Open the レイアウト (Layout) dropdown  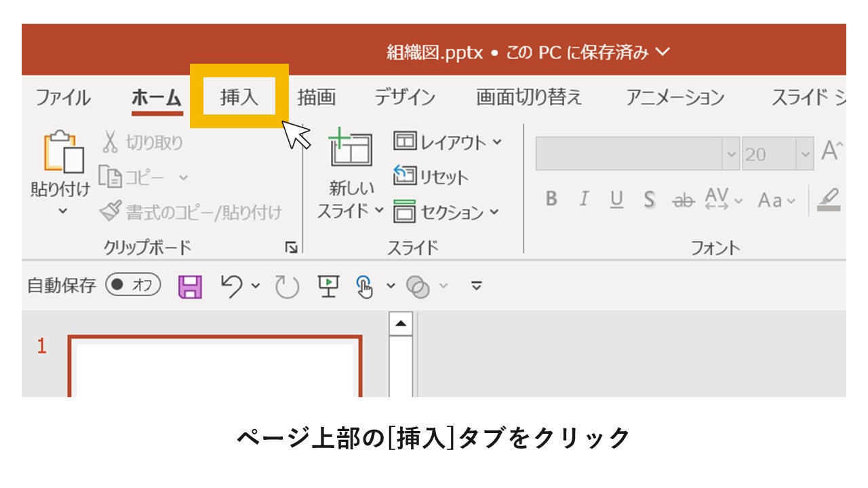[x=448, y=142]
